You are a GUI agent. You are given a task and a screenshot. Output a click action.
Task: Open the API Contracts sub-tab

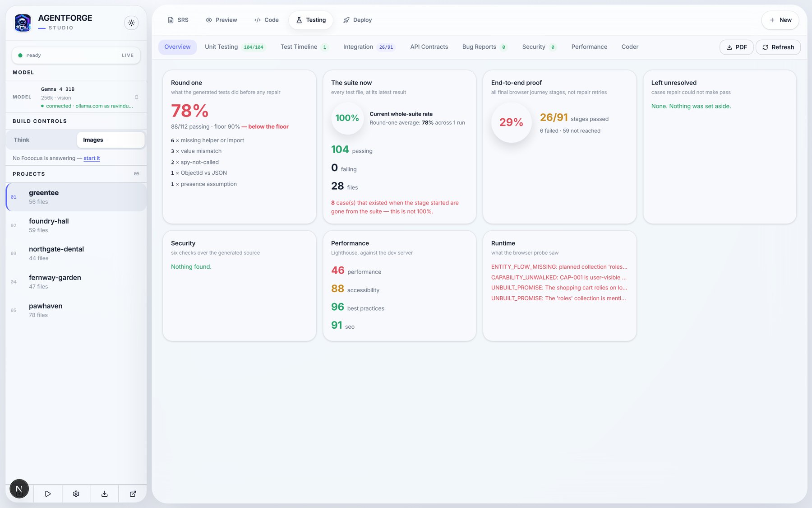(x=429, y=47)
